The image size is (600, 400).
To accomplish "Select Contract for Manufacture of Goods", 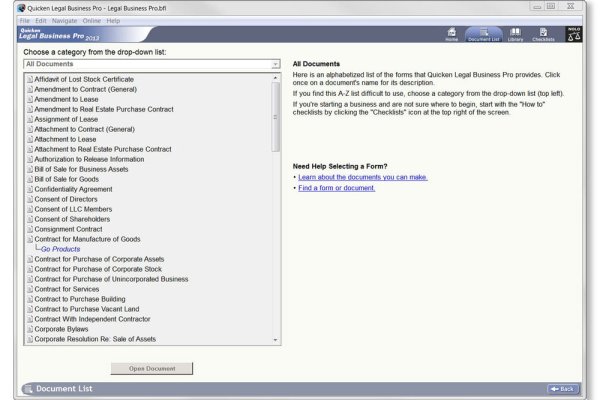I will tap(89, 239).
